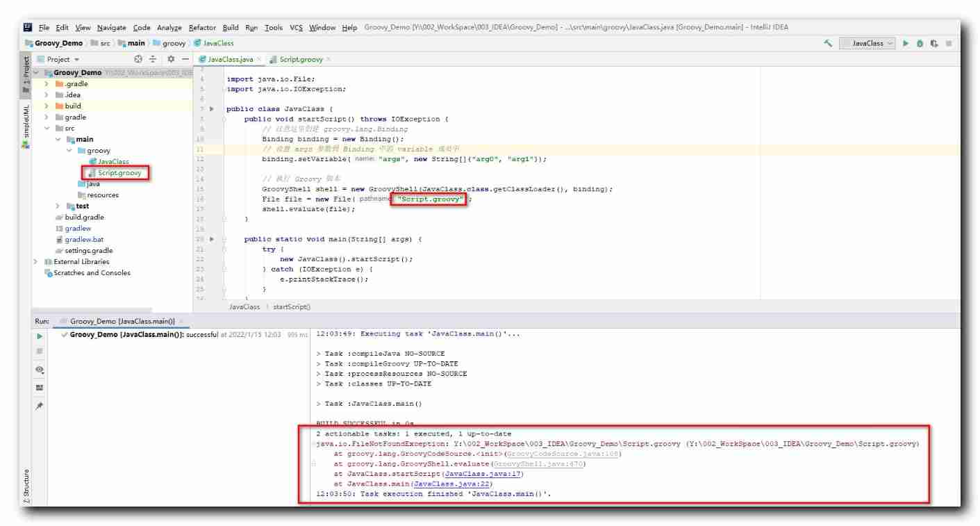Select settings.gradle file
Viewport: 980px width, 526px height.
click(x=83, y=250)
